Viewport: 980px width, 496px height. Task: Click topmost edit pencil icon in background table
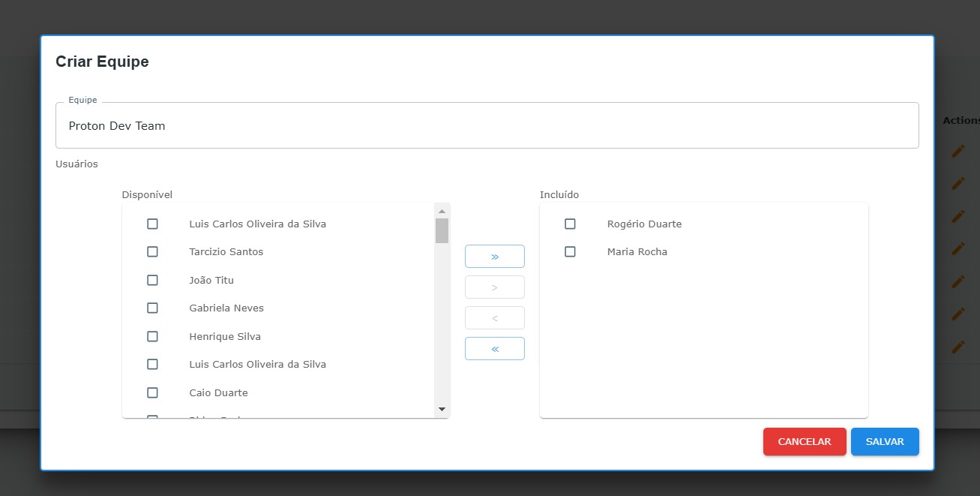point(958,151)
